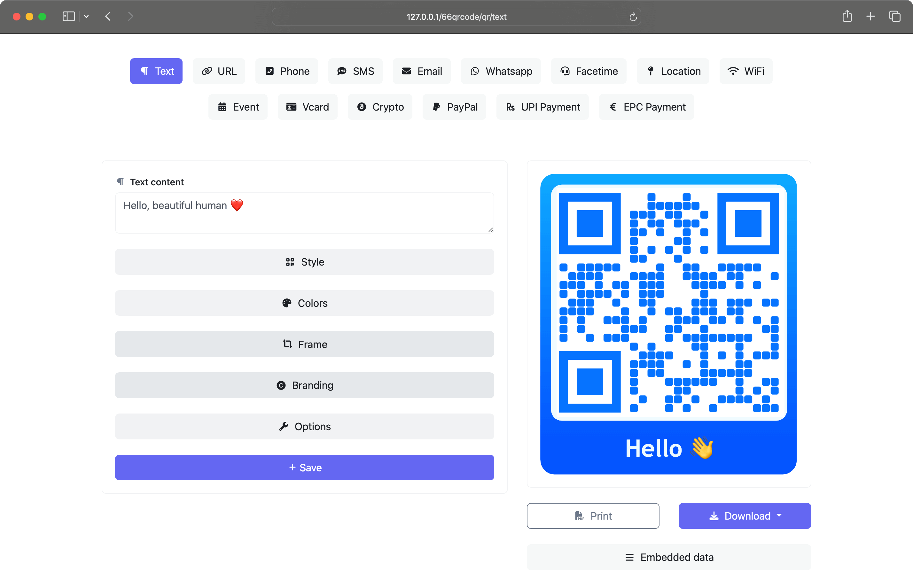Click the Text pilcrow tab icon
This screenshot has width=913, height=588.
(144, 71)
